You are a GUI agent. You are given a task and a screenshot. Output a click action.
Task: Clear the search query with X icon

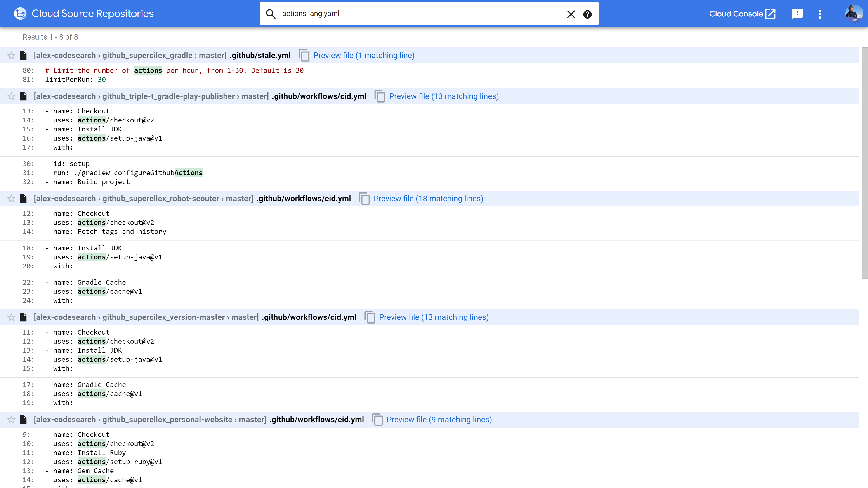point(571,14)
